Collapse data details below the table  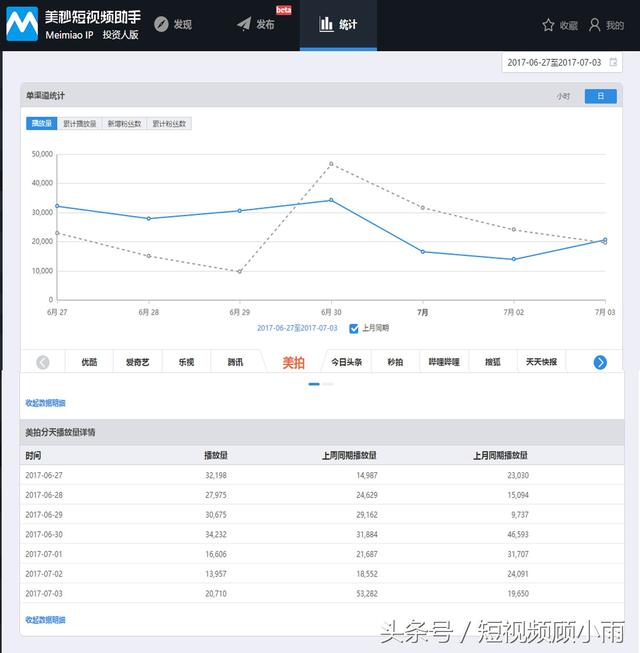point(45,620)
